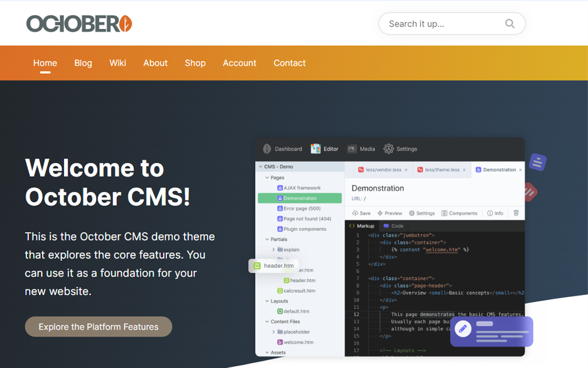
Task: Click the trash delete icon
Action: pyautogui.click(x=516, y=213)
